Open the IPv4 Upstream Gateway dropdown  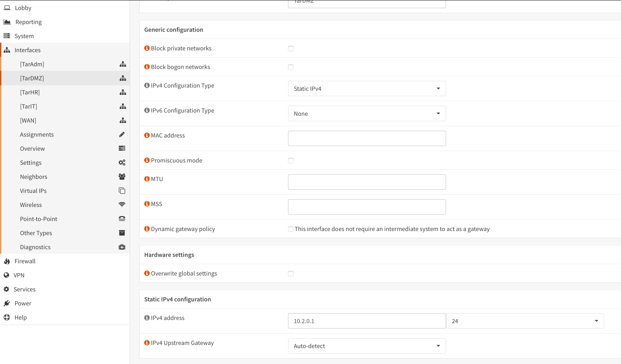(x=366, y=346)
